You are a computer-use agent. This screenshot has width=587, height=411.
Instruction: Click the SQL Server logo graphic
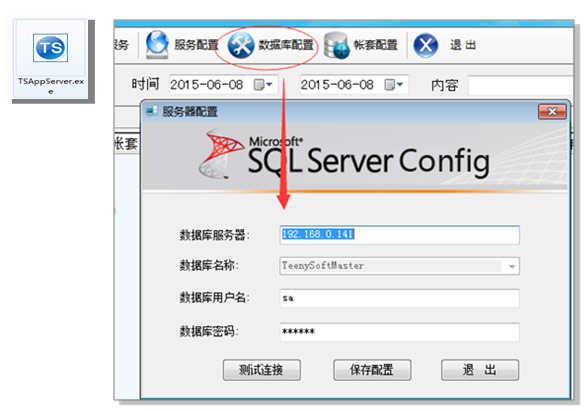(x=220, y=154)
